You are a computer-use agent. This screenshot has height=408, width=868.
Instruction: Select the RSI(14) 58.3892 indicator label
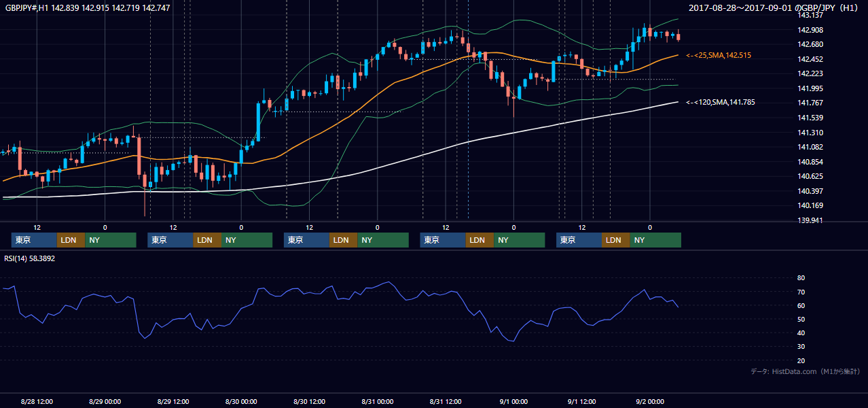coord(30,258)
